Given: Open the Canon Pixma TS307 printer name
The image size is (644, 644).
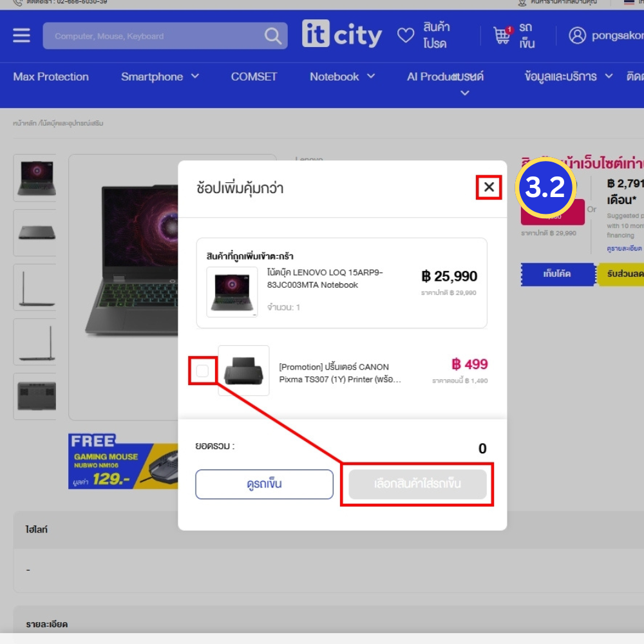Looking at the screenshot, I should tap(339, 373).
